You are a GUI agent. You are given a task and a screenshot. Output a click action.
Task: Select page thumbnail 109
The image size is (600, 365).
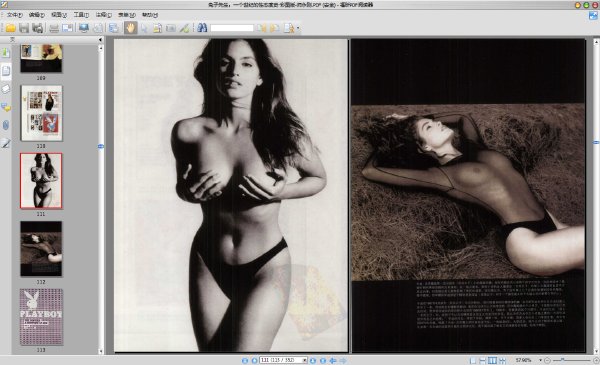[x=41, y=58]
